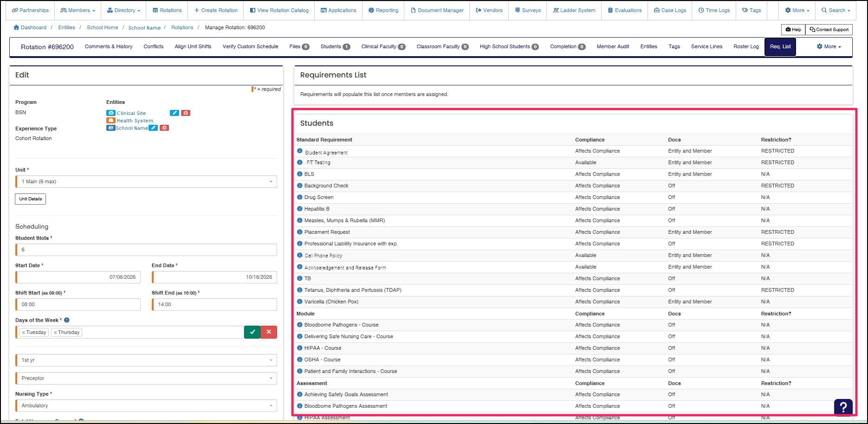Image resolution: width=868 pixels, height=424 pixels.
Task: Open Document Manager in top navigation
Action: point(437,10)
